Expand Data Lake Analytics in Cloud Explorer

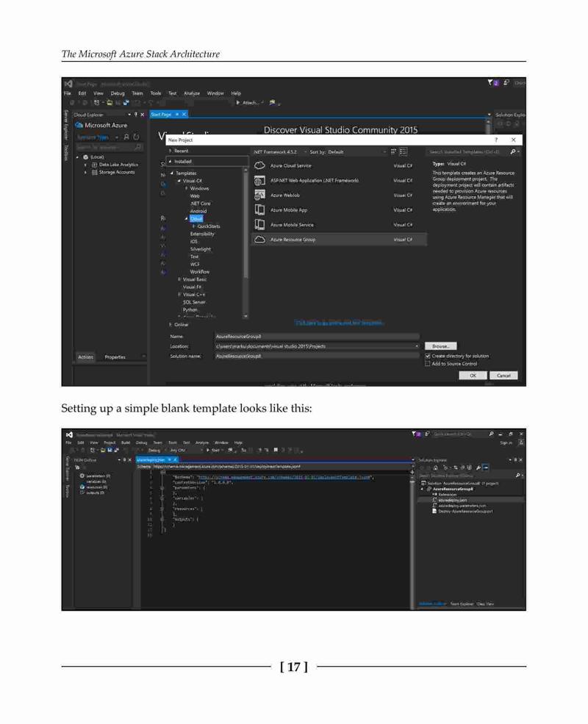(x=85, y=165)
